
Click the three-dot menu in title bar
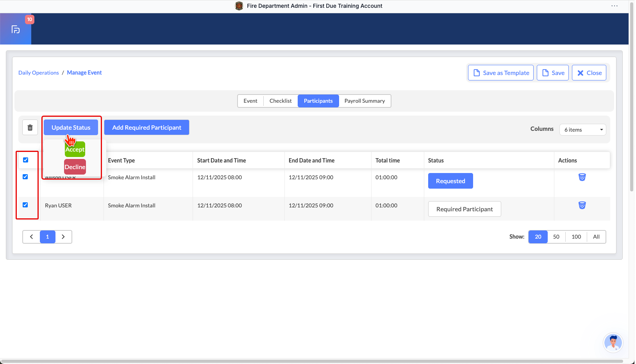[x=614, y=6]
